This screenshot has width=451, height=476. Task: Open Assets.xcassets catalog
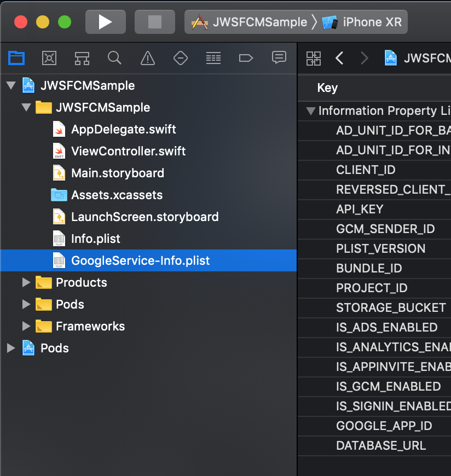[148, 195]
